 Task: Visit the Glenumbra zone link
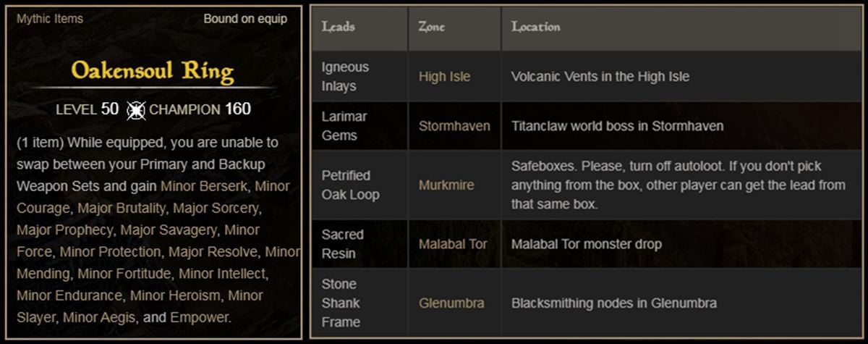click(x=453, y=303)
